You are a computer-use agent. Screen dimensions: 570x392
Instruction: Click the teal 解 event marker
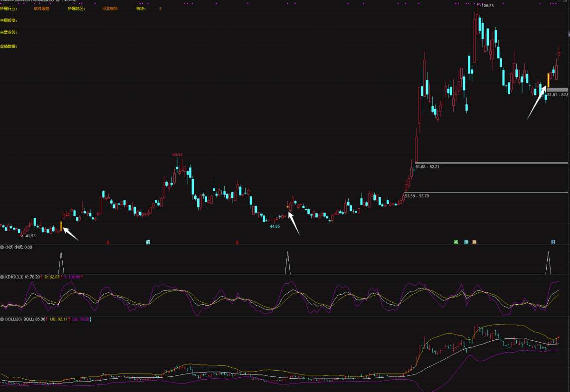(148, 242)
